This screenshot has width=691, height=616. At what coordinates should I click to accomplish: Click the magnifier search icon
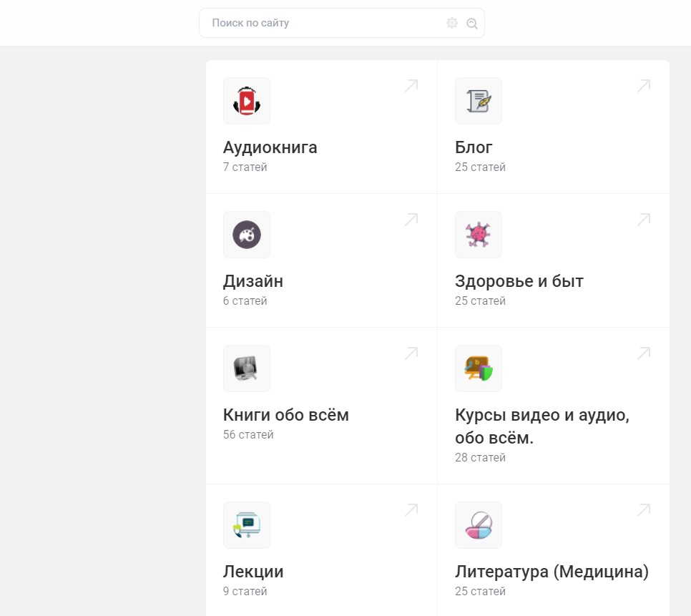point(472,24)
